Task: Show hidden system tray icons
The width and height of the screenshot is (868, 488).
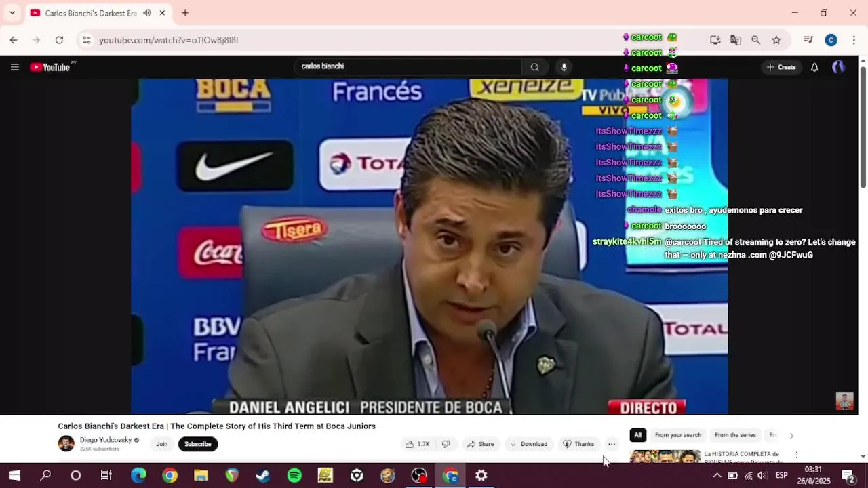Action: point(717,475)
